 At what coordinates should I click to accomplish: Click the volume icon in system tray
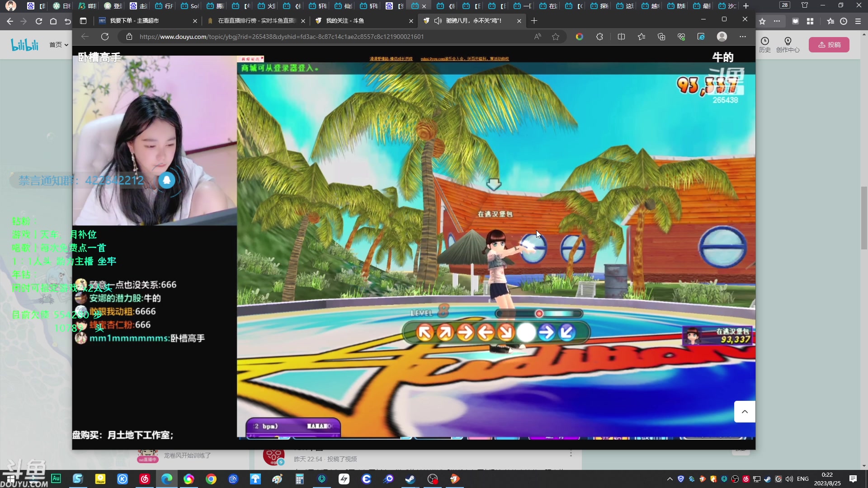(x=789, y=479)
